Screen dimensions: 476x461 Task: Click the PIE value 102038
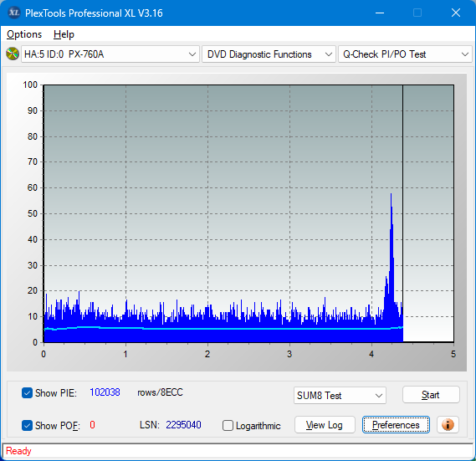(105, 392)
